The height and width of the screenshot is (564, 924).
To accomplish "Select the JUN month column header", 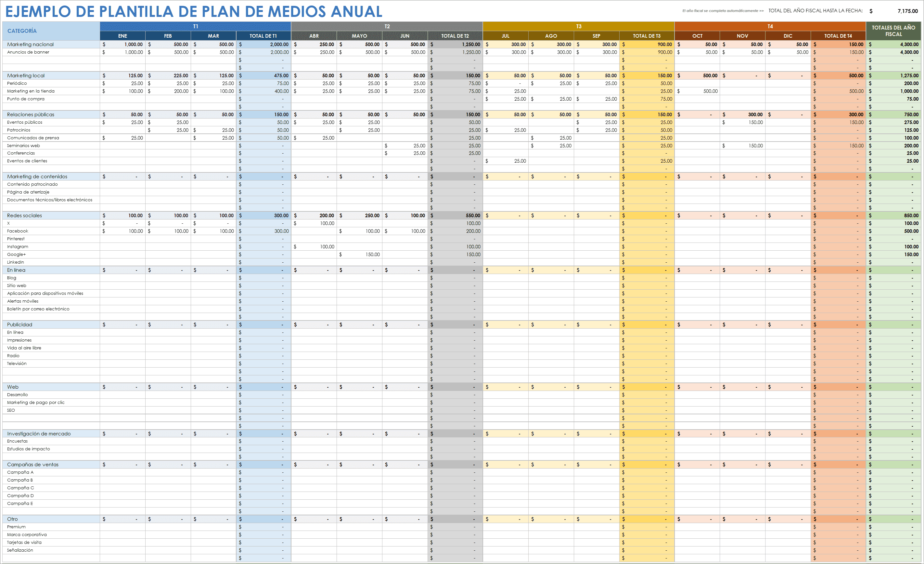I will pos(404,36).
